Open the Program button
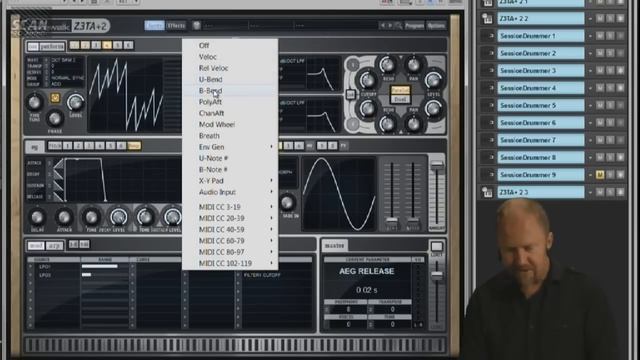640x360 pixels. (414, 26)
